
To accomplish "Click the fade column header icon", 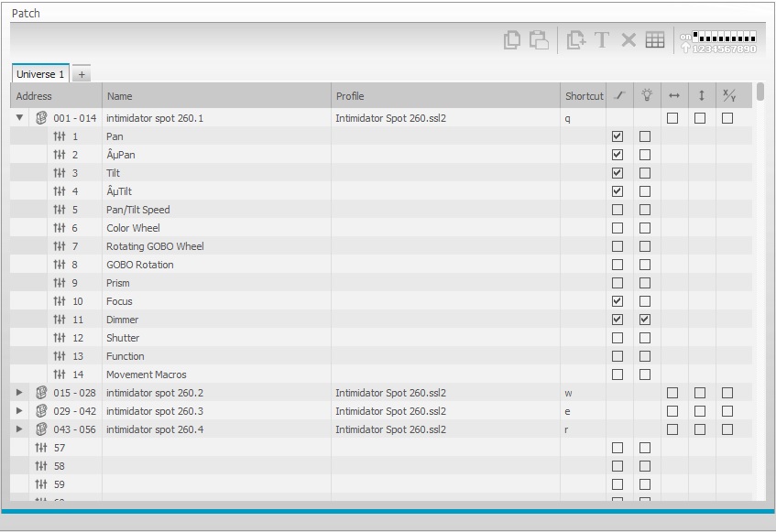I will click(x=619, y=95).
